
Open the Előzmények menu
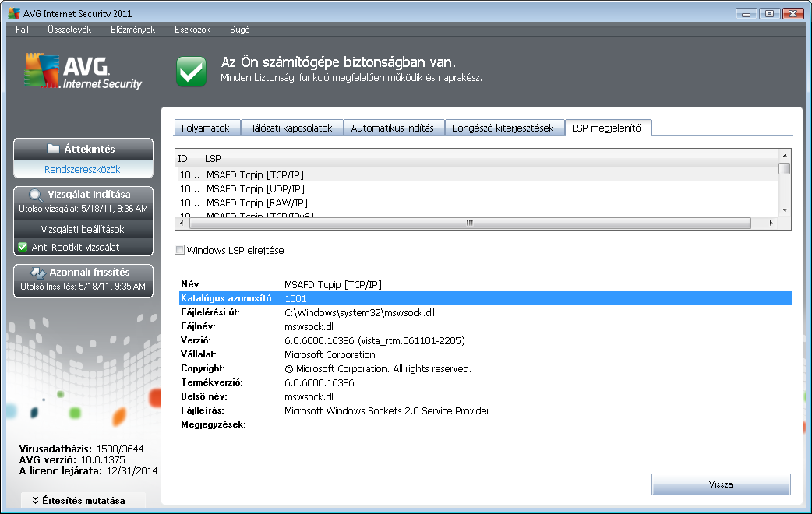pyautogui.click(x=132, y=30)
